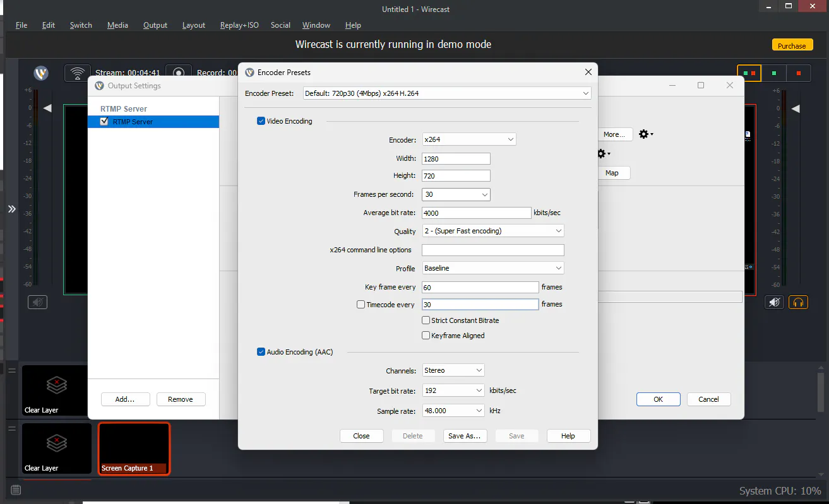Click the muted speaker icon beside headphones

tap(775, 302)
